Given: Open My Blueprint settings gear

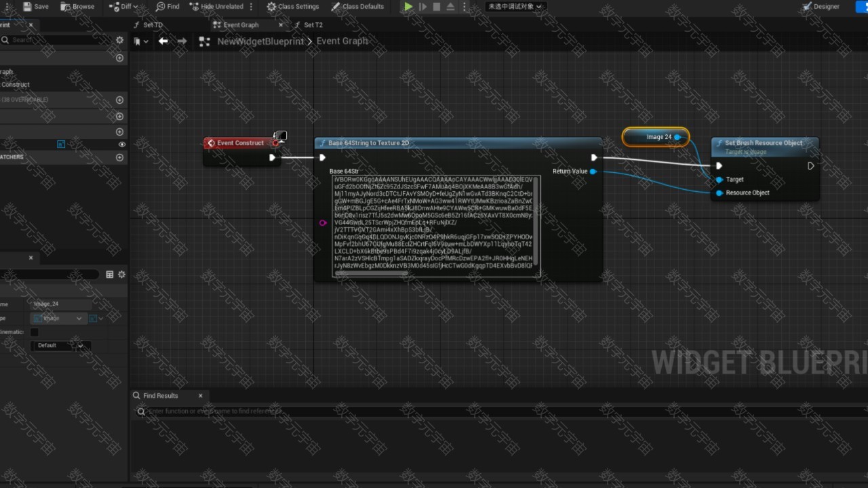Looking at the screenshot, I should pyautogui.click(x=119, y=40).
